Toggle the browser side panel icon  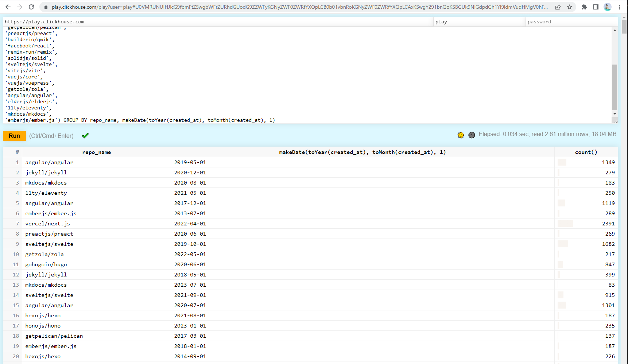[596, 7]
